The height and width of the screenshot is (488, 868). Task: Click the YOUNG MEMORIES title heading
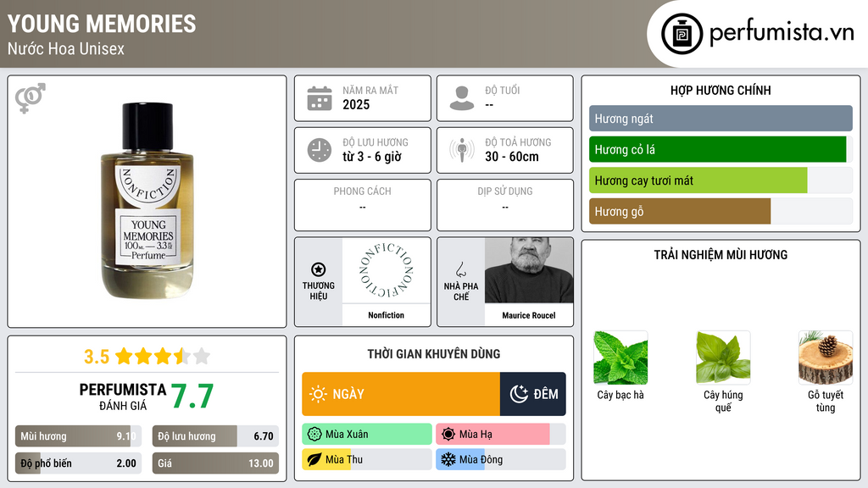[102, 24]
